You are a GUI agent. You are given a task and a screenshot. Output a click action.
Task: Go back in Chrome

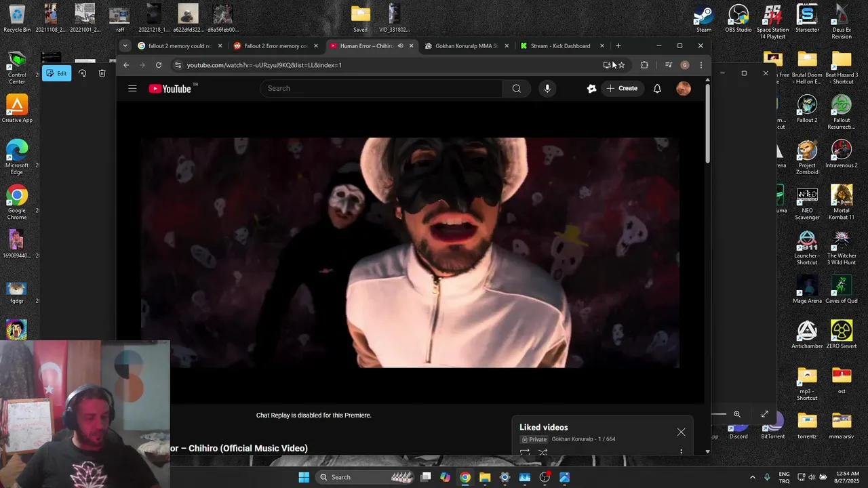click(126, 65)
